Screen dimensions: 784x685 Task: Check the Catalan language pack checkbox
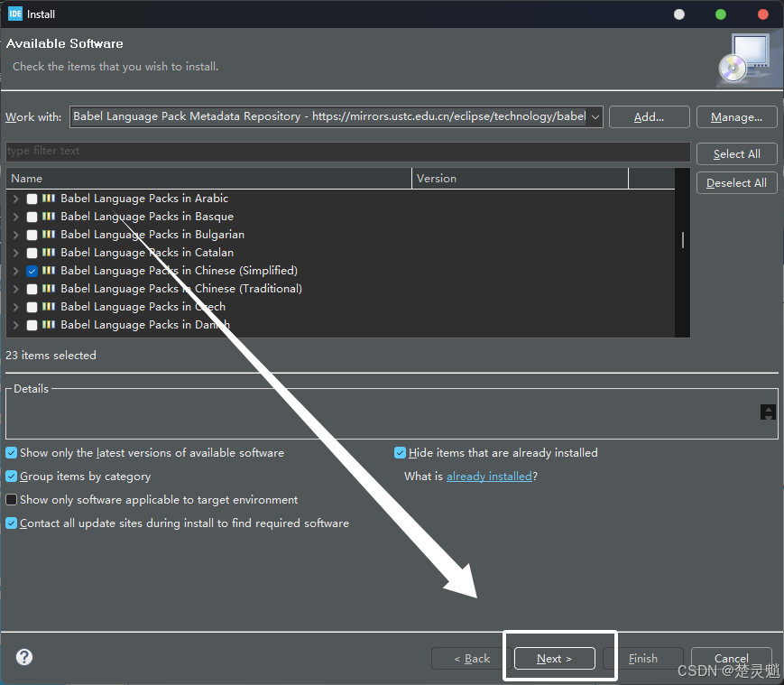click(32, 253)
